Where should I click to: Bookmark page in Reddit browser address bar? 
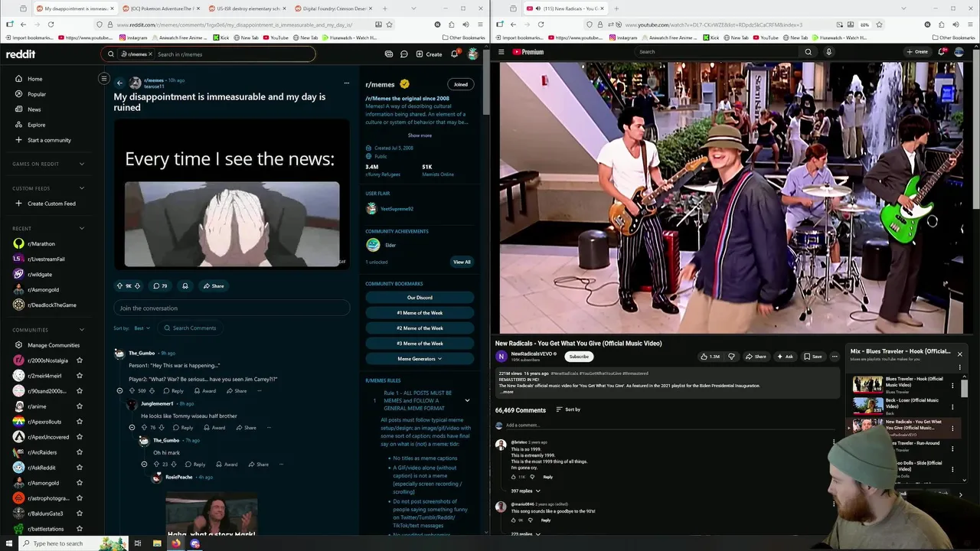[x=389, y=24]
